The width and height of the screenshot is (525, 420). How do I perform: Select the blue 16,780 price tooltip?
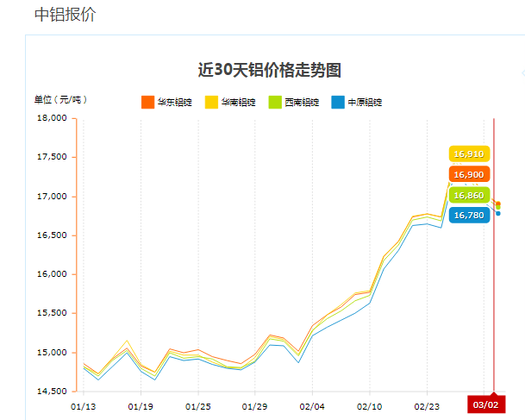pyautogui.click(x=469, y=215)
